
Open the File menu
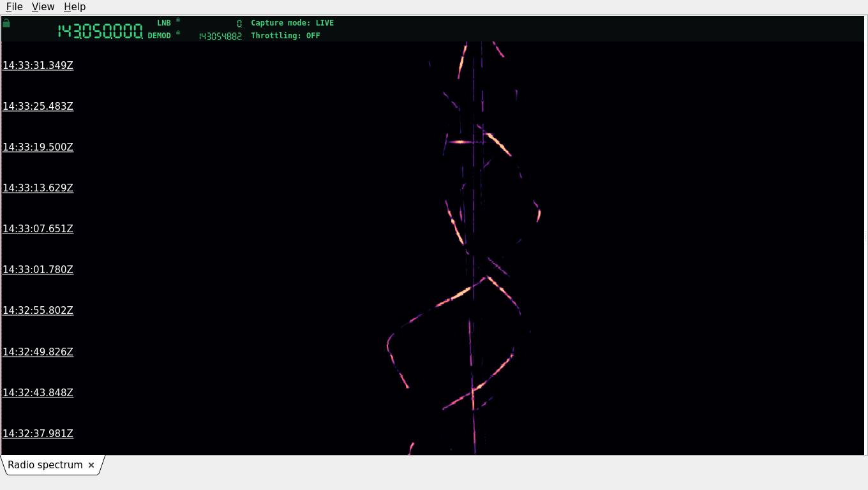14,7
